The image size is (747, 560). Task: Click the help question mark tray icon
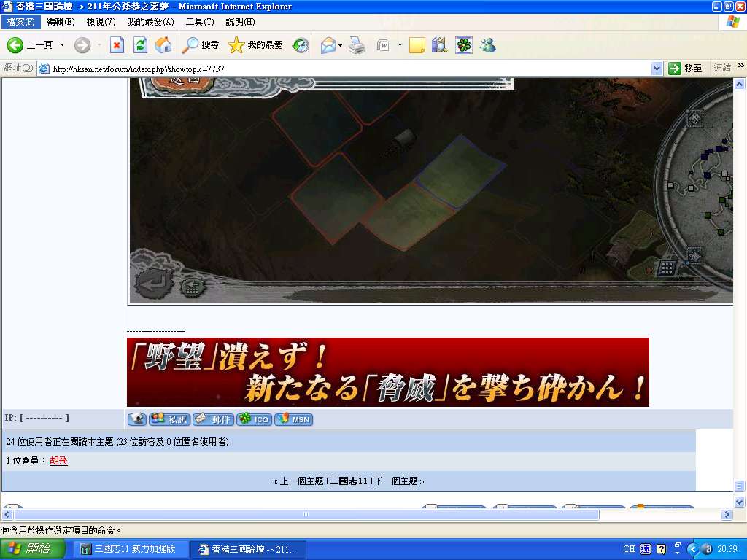point(661,549)
